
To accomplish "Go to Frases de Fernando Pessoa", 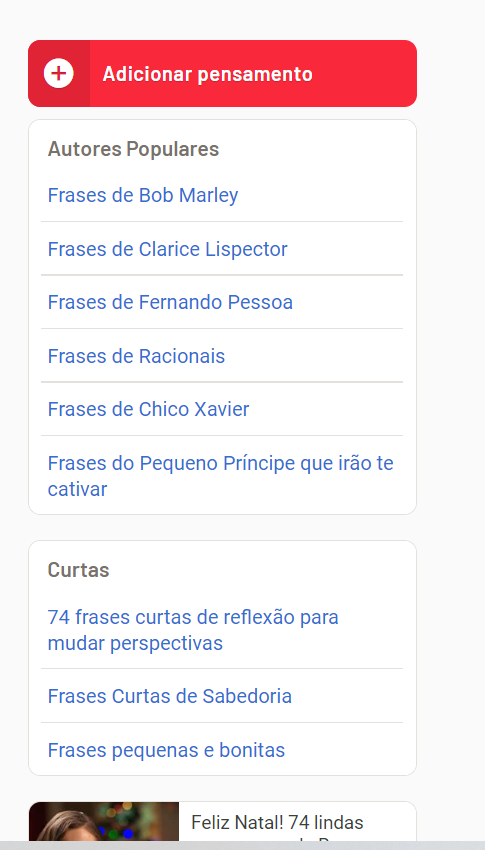I will 170,302.
